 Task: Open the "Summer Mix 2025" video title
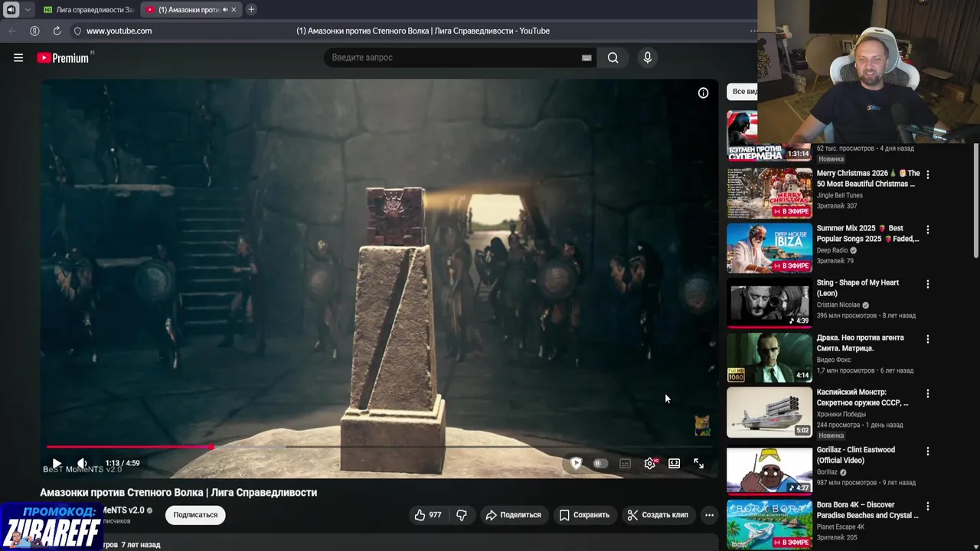tap(867, 233)
